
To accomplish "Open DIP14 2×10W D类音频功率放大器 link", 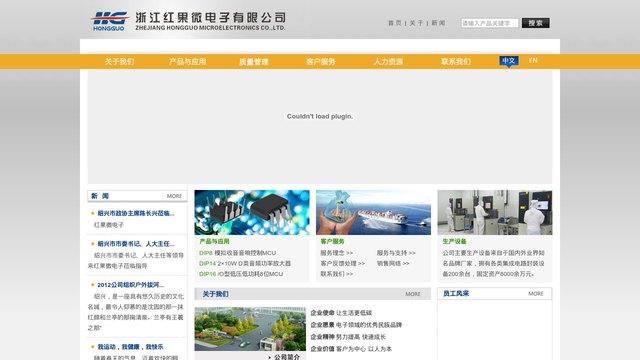I will click(x=245, y=264).
